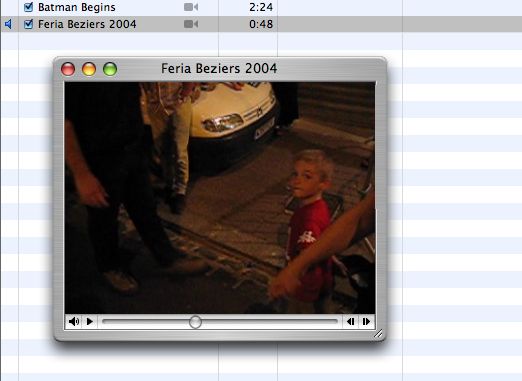Screen dimensions: 522x381
Task: Step back one frame in video
Action: click(x=350, y=322)
